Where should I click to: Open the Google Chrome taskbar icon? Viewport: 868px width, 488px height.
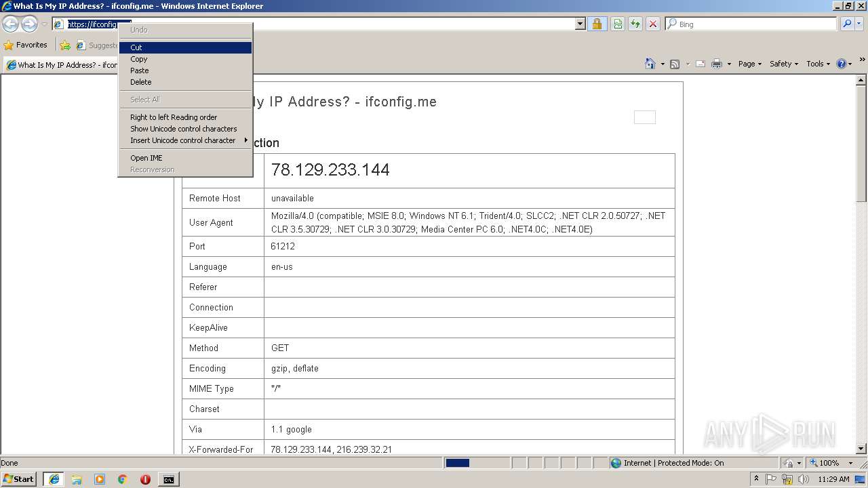pos(123,479)
